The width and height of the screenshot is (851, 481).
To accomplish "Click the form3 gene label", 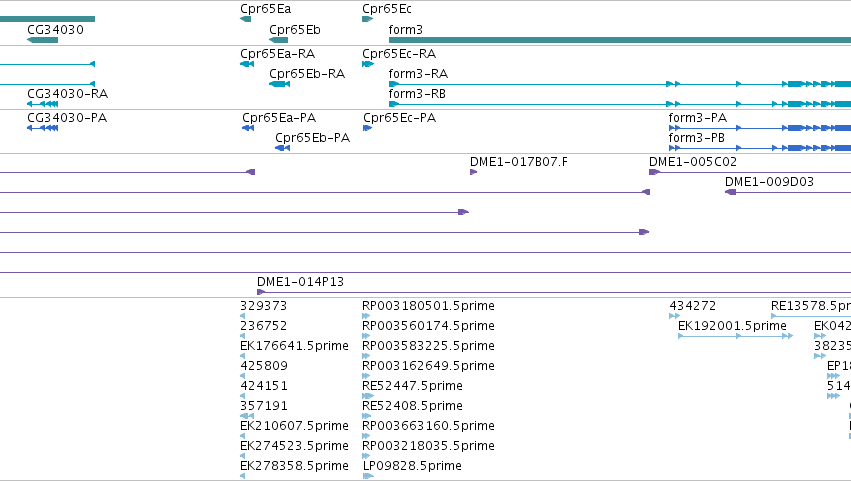I will [405, 30].
